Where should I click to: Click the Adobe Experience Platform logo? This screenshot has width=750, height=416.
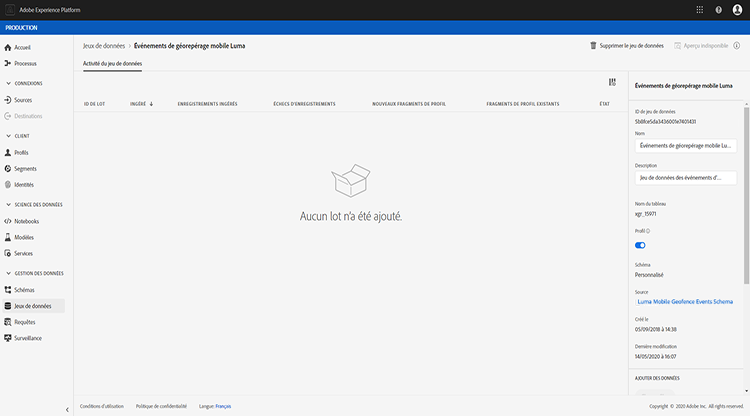pyautogui.click(x=10, y=10)
